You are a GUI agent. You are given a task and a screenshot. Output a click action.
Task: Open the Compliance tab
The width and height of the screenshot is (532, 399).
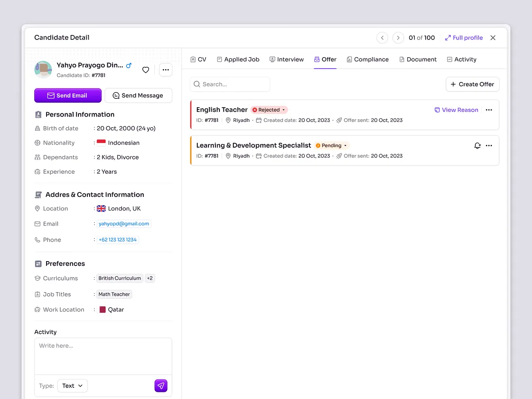click(368, 59)
